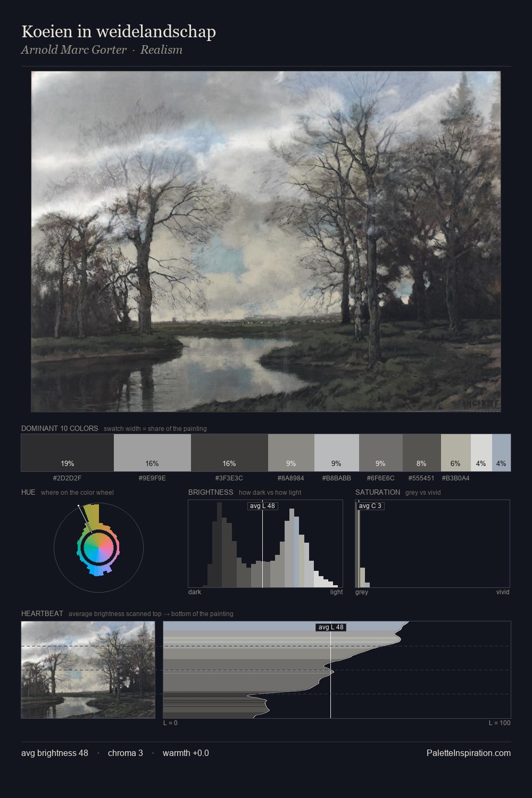The width and height of the screenshot is (532, 798).
Task: Click the 'avg L 48' heartbeat chart marker
Action: [x=331, y=627]
